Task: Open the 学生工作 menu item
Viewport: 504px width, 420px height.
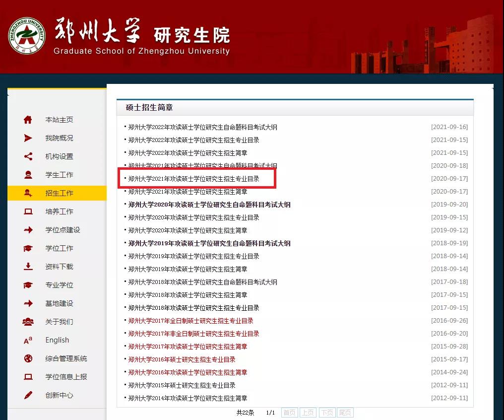Action: pyautogui.click(x=59, y=175)
